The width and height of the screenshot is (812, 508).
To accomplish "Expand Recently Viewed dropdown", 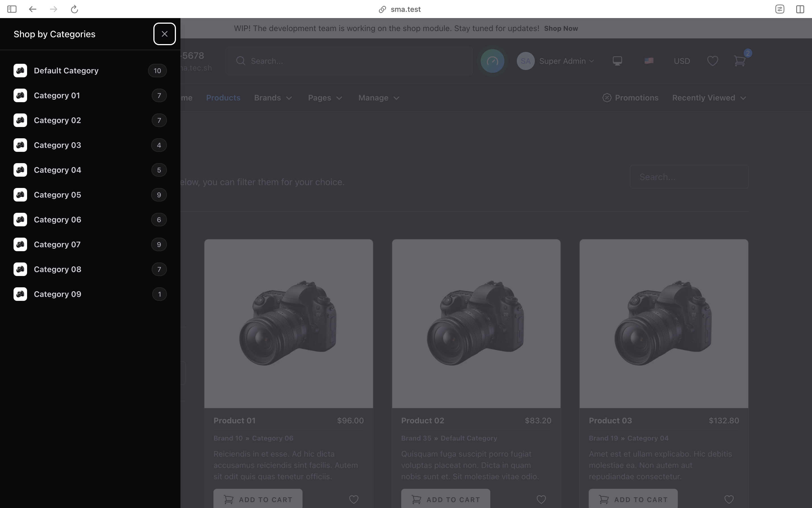I will tap(709, 98).
